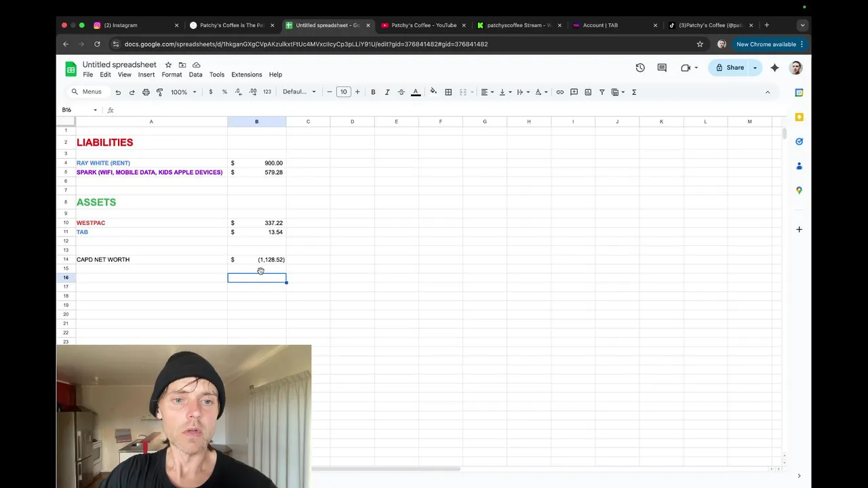Screen dimensions: 868x488
Task: Select the CAPD NET WORTH cell
Action: (x=151, y=260)
